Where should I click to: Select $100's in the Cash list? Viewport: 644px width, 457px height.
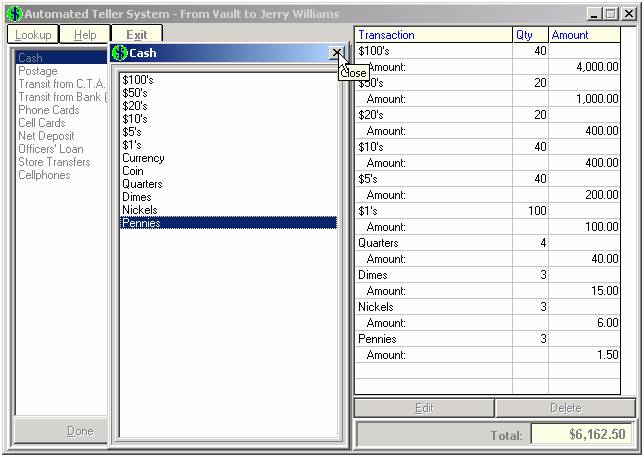pyautogui.click(x=139, y=80)
